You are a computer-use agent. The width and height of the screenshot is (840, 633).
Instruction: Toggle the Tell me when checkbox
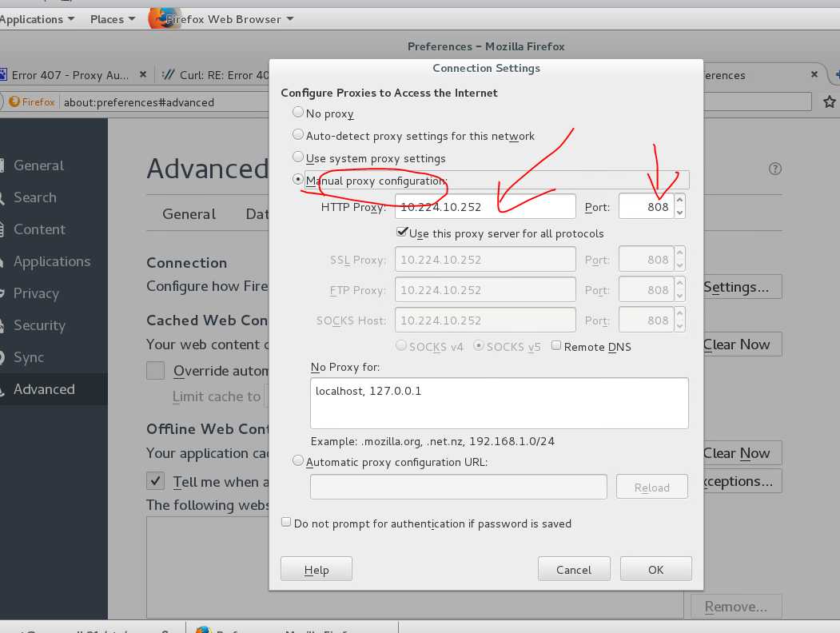[155, 480]
